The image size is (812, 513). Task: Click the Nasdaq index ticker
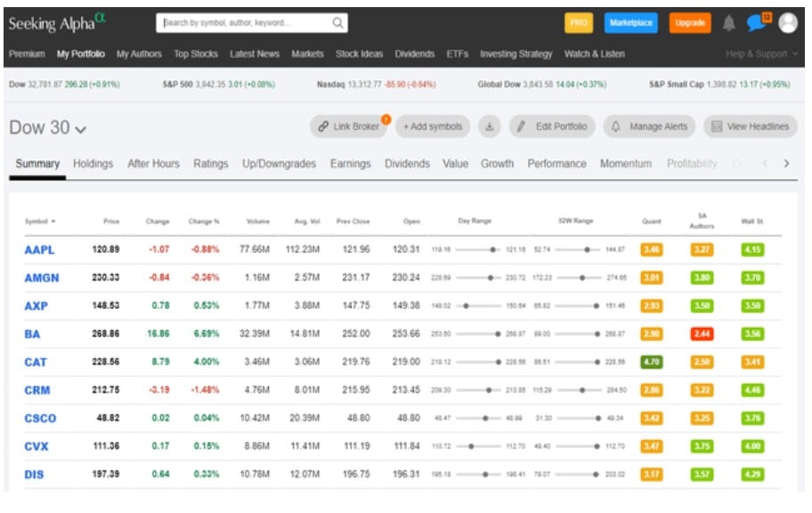click(376, 85)
